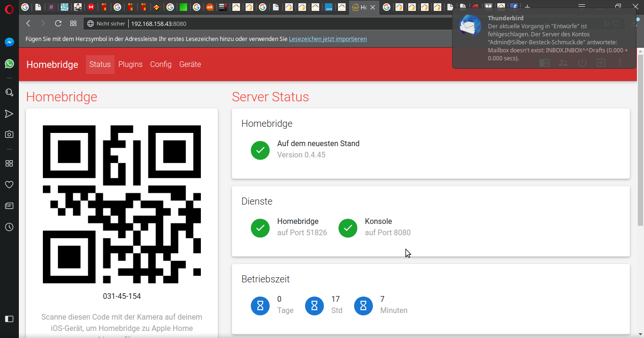This screenshot has width=644, height=338.
Task: Click the Homebridge QR code image
Action: [122, 204]
